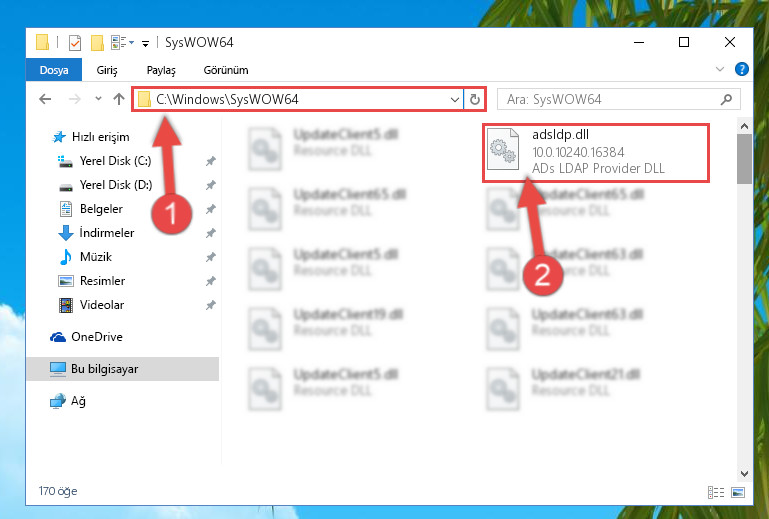Image resolution: width=769 pixels, height=519 pixels.
Task: Refresh the SysWOW64 folder view
Action: [x=474, y=100]
